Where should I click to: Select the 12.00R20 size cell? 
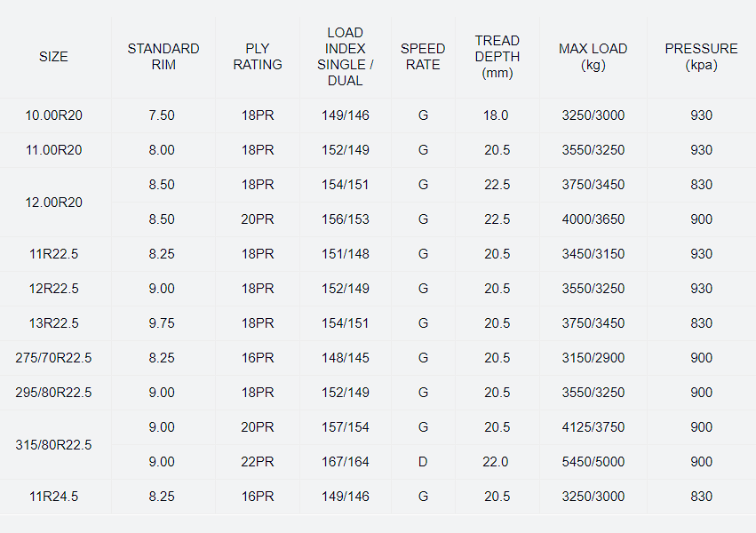point(53,203)
